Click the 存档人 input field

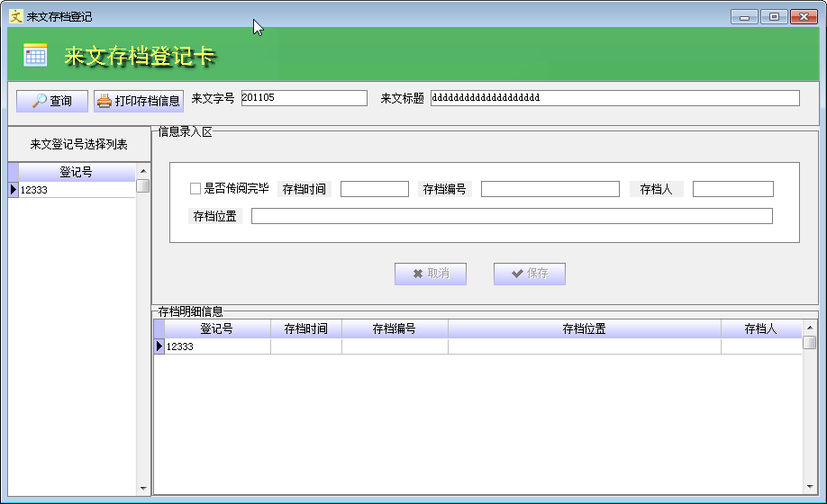click(x=733, y=189)
